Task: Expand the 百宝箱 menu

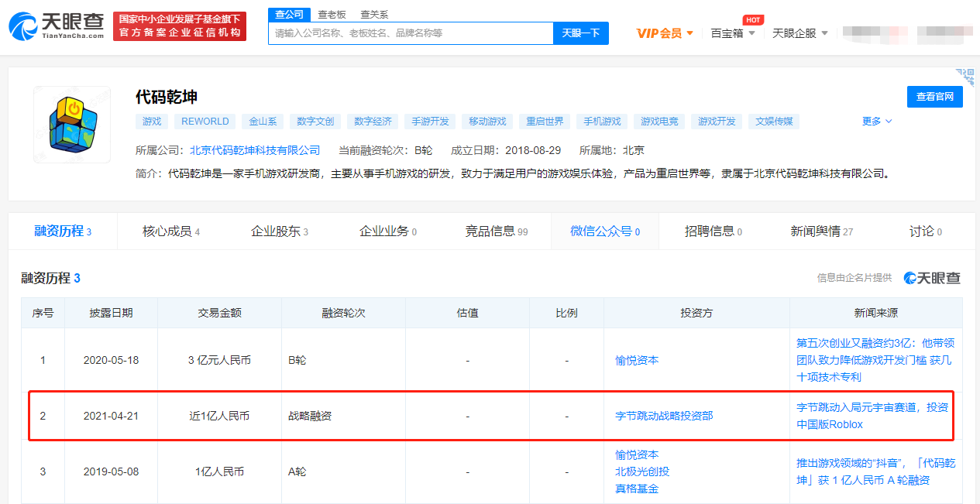Action: [x=733, y=33]
